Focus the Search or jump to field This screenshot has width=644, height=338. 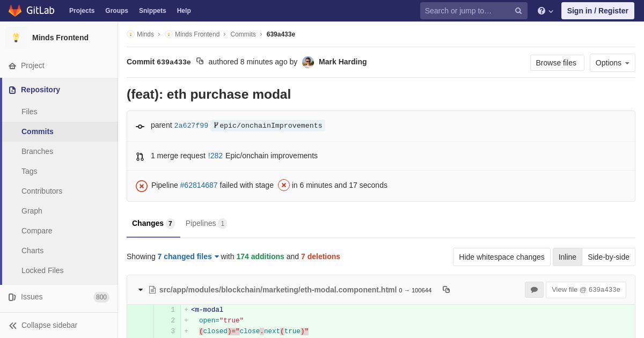tap(468, 11)
